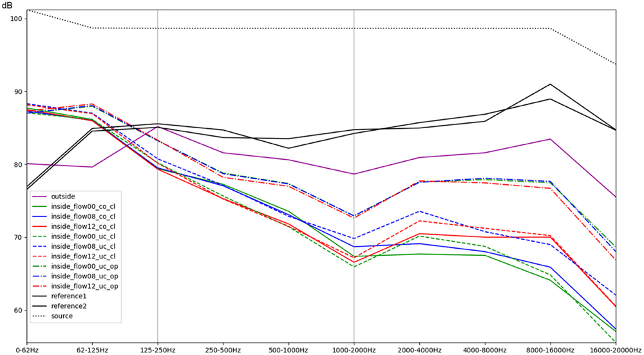Click the 100 tick on the y-axis
Image resolution: width=644 pixels, height=355 pixels.
click(x=15, y=19)
